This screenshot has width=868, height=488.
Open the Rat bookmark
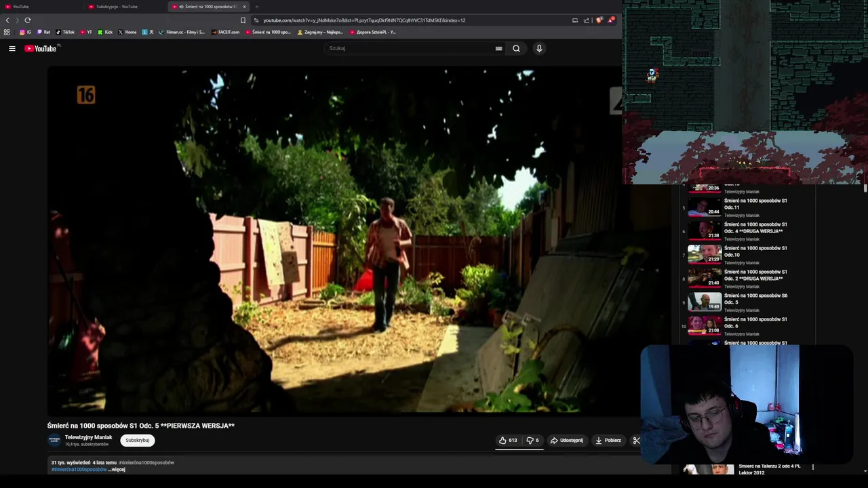pos(43,32)
